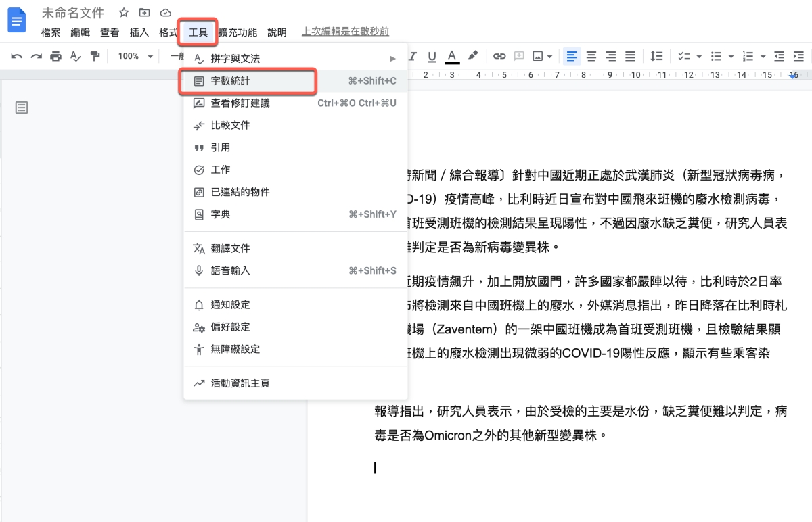The height and width of the screenshot is (522, 812).
Task: Open the 擴充功能 menu
Action: (238, 32)
